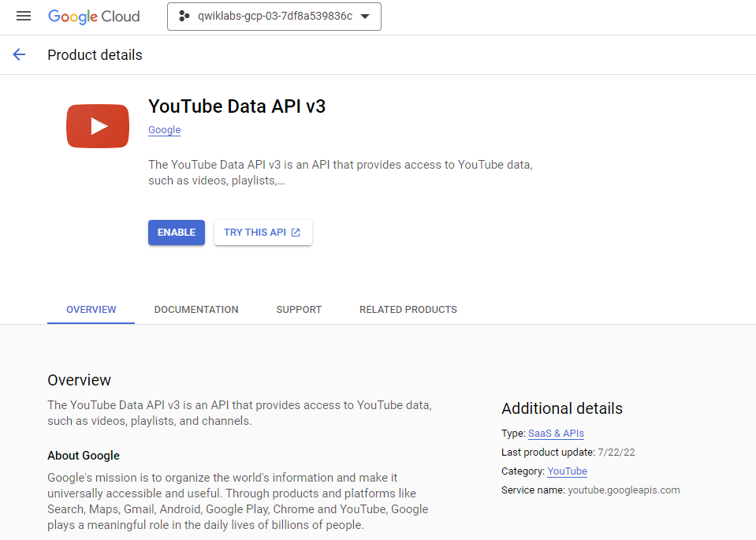Open the YouTube category link

click(x=567, y=471)
